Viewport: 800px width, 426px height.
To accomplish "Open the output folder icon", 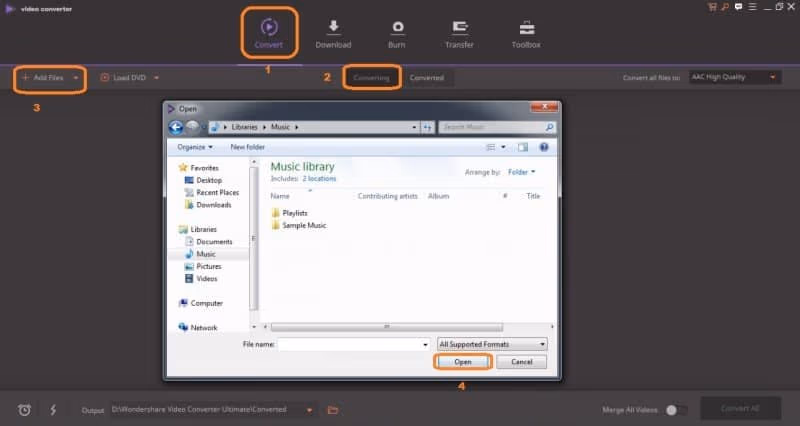I will point(333,410).
